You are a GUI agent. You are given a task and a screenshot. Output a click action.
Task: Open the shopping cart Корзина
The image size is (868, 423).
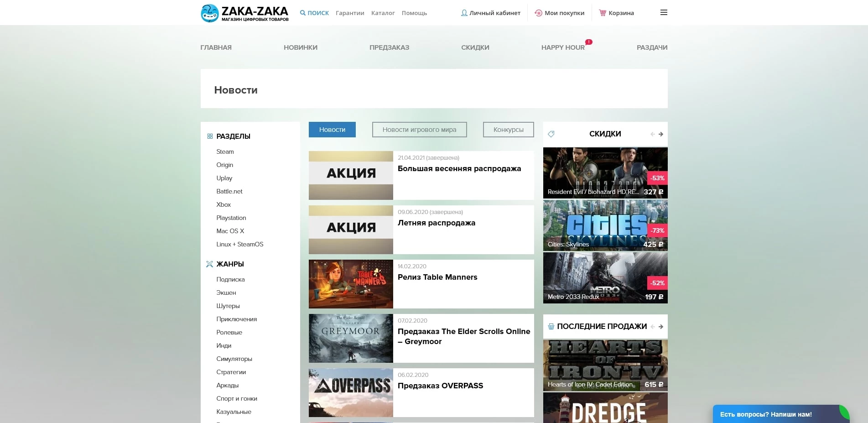coord(616,13)
